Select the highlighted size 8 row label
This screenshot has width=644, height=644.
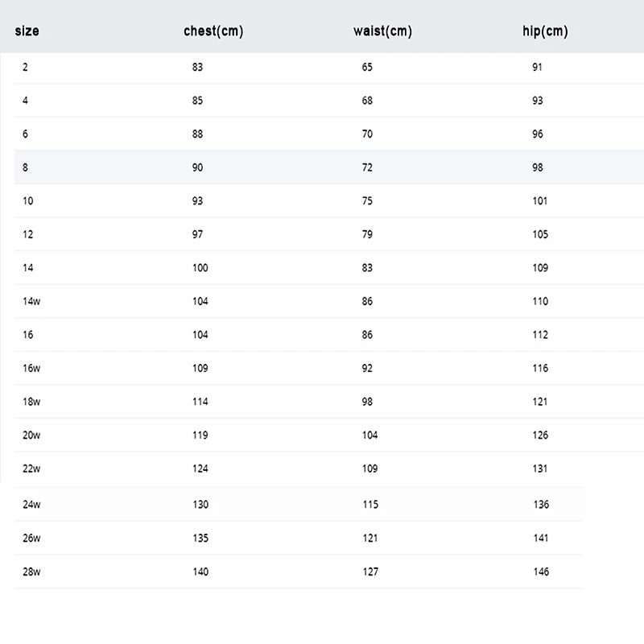pos(25,167)
